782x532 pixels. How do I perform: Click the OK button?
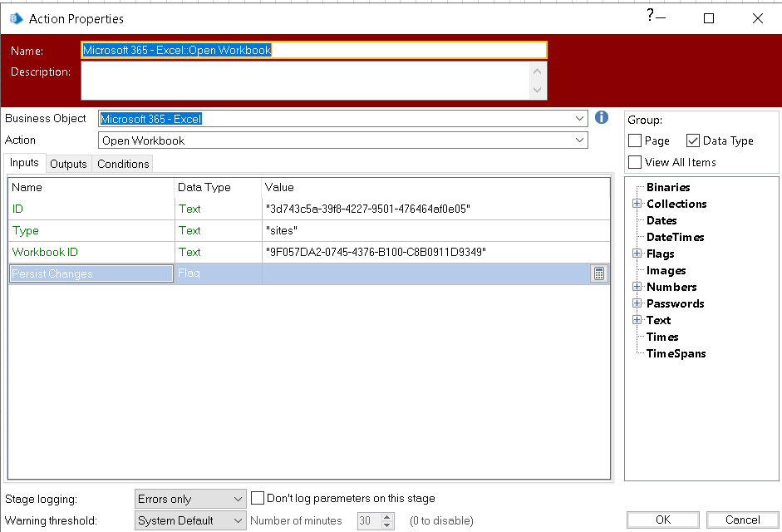[x=663, y=520]
